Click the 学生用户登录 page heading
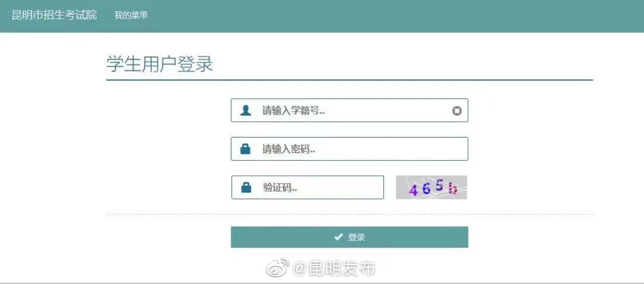The image size is (644, 284). pos(159,65)
